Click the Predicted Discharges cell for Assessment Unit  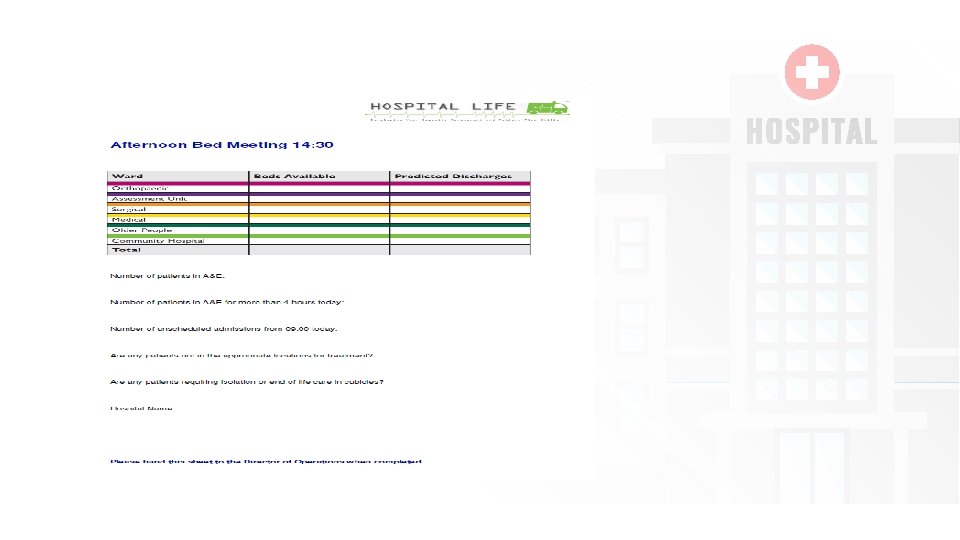(460, 199)
